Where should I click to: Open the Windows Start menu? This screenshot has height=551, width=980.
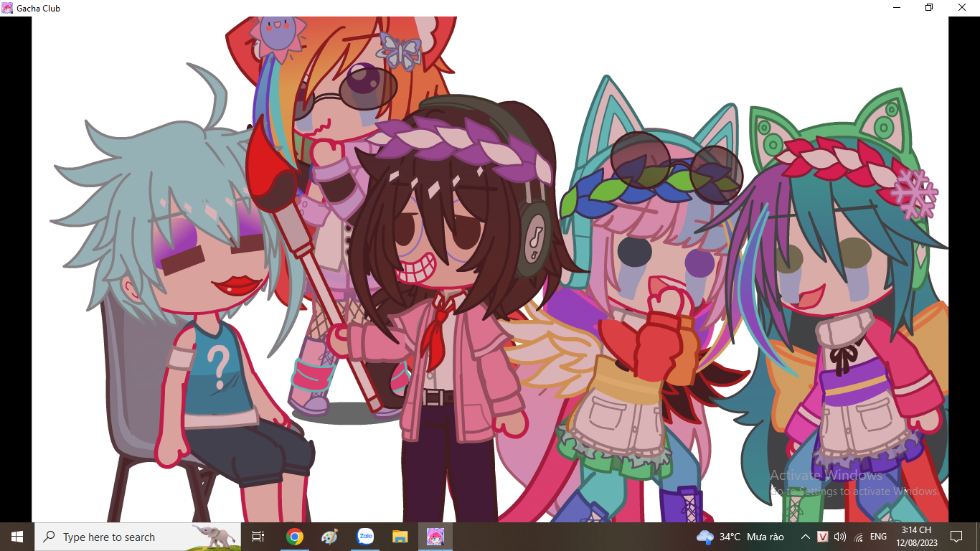point(17,537)
